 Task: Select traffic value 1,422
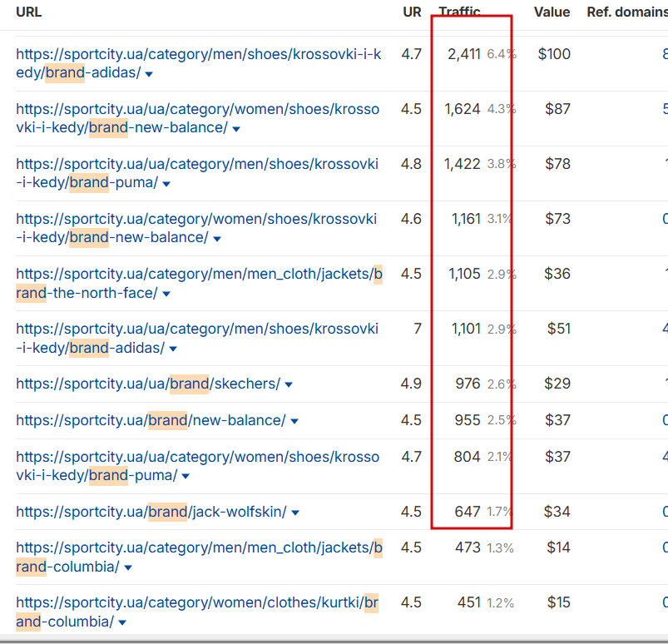[x=463, y=164]
